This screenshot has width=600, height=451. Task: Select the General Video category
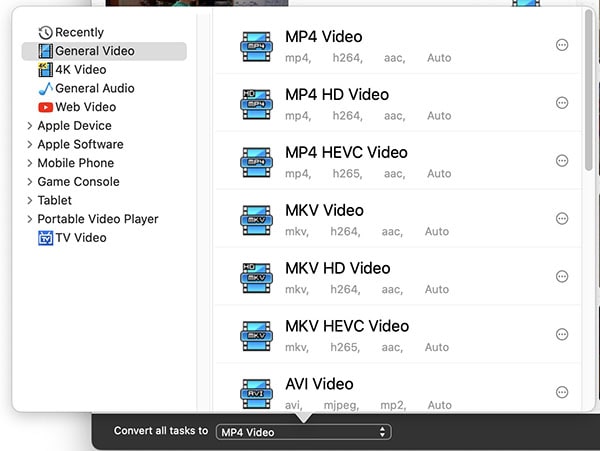pos(104,51)
